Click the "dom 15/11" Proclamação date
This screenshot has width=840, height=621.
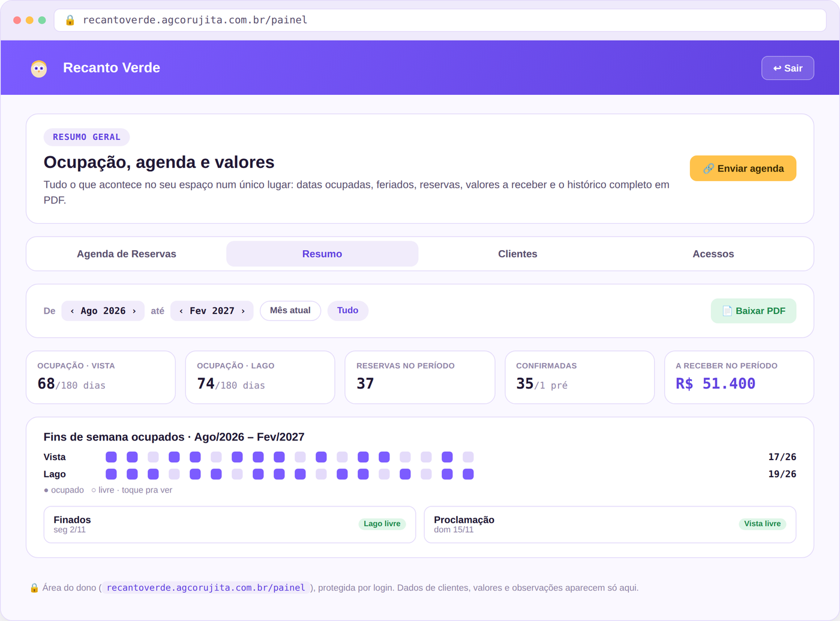tap(454, 530)
